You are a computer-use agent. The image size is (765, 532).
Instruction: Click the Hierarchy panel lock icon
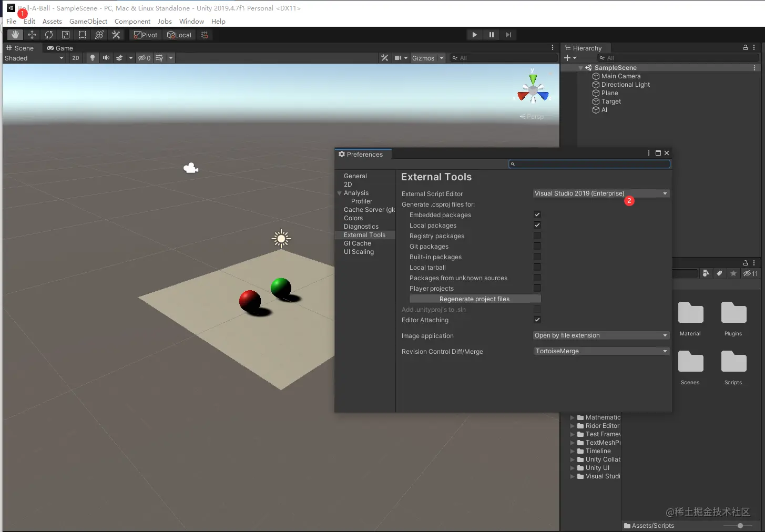coord(745,47)
